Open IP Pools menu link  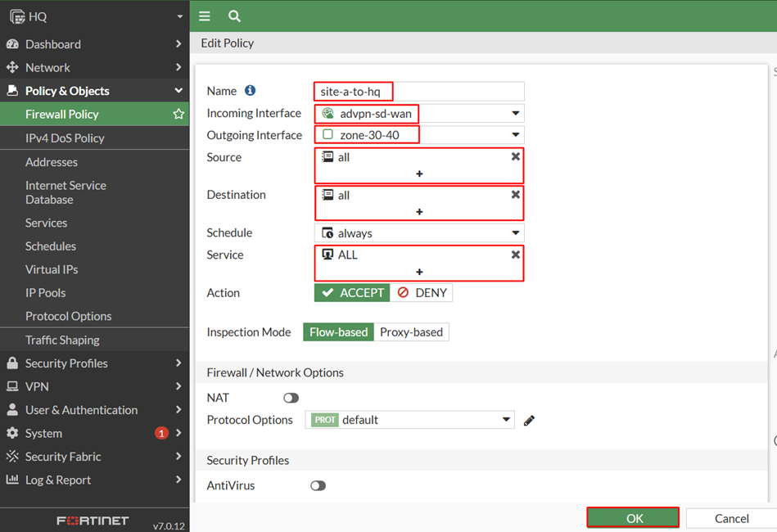(46, 293)
